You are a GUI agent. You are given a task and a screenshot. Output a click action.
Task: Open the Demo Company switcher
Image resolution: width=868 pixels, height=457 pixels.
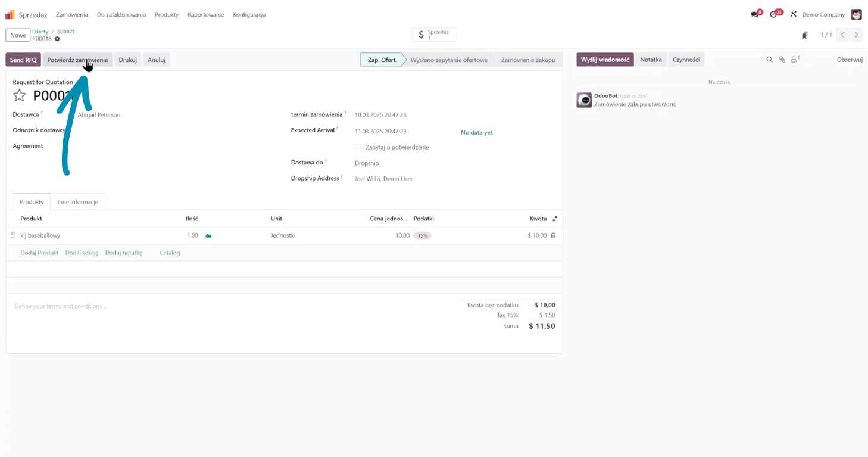pos(823,15)
